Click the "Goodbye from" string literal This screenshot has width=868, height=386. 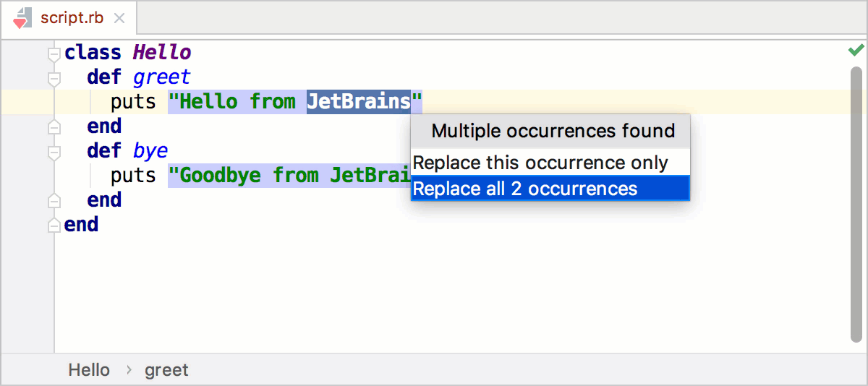(246, 176)
